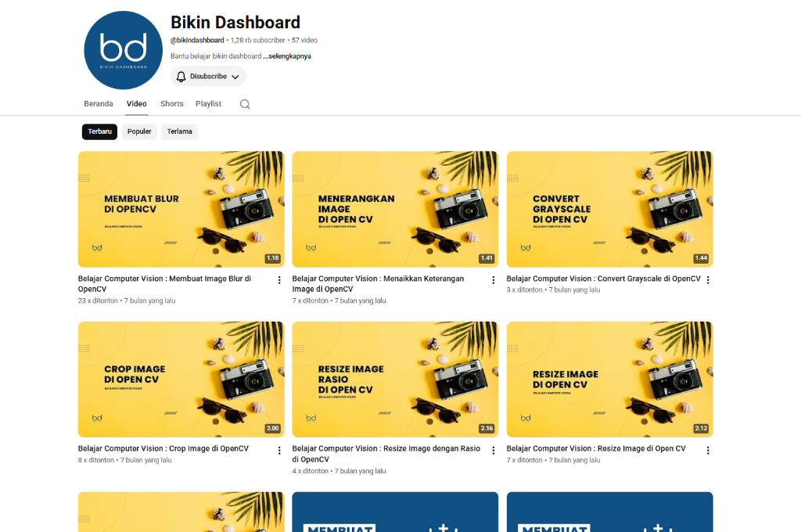Open the Membuat Blur di OpenCV thumbnail

tap(181, 209)
